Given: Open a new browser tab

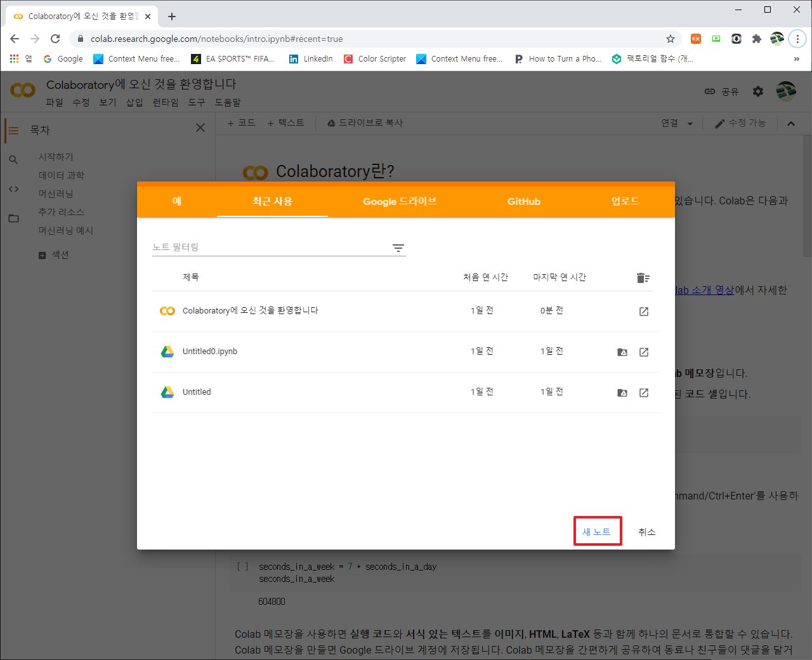Looking at the screenshot, I should coord(172,16).
